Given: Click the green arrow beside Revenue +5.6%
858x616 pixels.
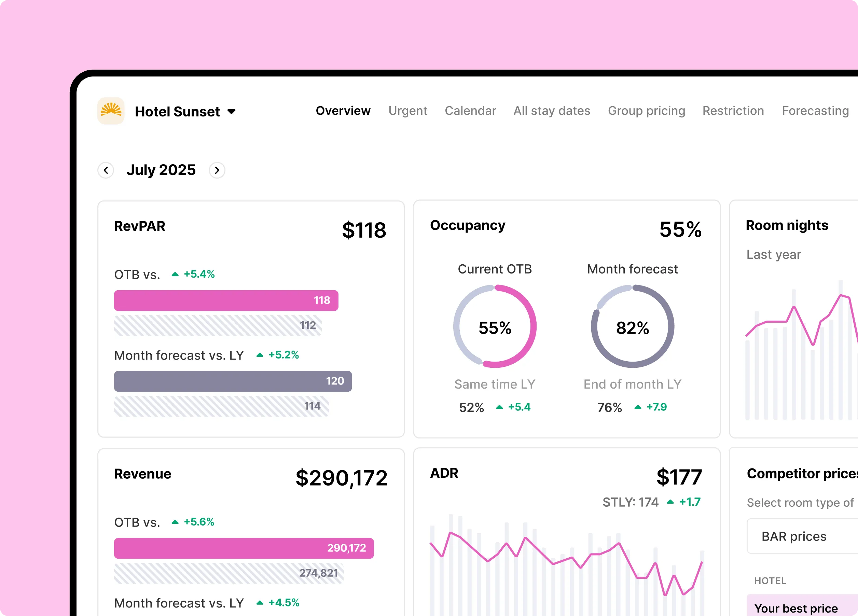Looking at the screenshot, I should pyautogui.click(x=175, y=522).
